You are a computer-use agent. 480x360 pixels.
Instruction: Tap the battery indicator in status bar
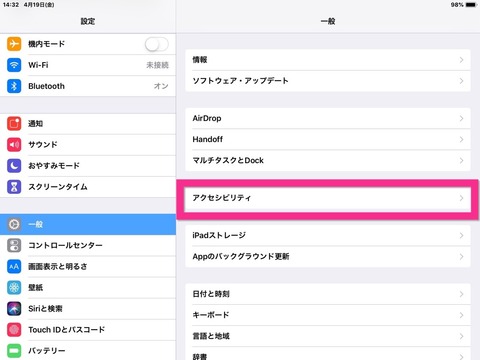pos(471,5)
